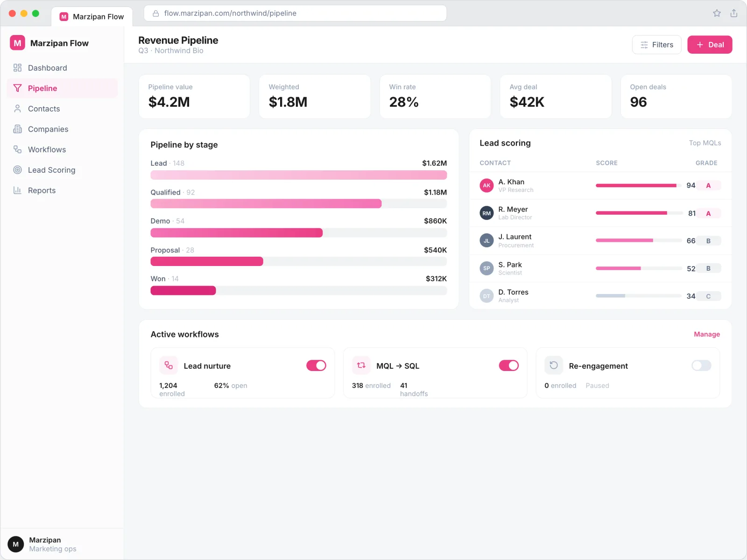The width and height of the screenshot is (747, 560).
Task: Click the Marzipan Flow tab favicon
Action: point(64,17)
